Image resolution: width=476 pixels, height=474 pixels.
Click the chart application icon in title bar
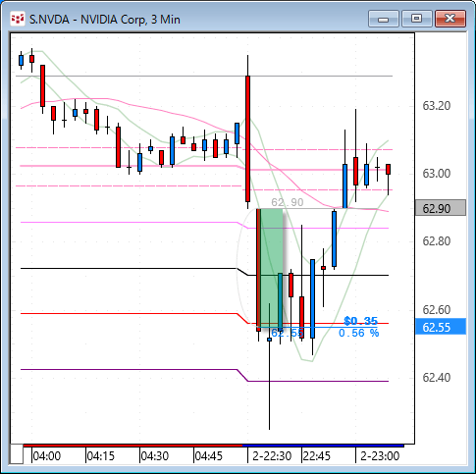18,19
